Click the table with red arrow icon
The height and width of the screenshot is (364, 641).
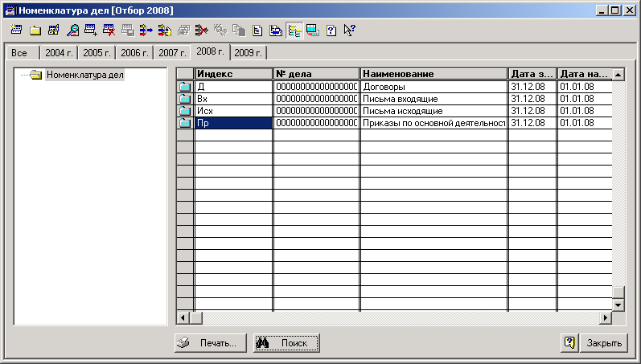click(x=313, y=31)
